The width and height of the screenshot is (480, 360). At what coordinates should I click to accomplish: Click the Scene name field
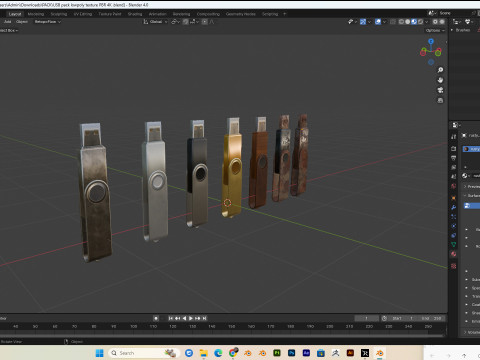click(x=455, y=13)
